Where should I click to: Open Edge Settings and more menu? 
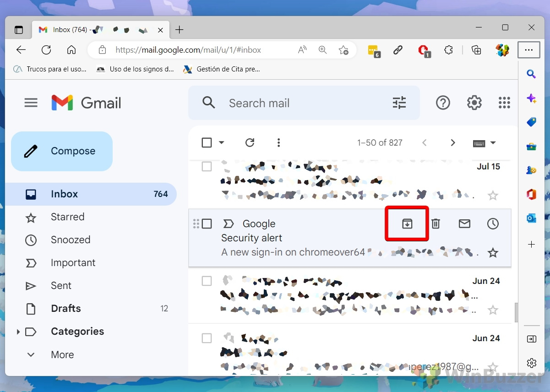tap(529, 50)
